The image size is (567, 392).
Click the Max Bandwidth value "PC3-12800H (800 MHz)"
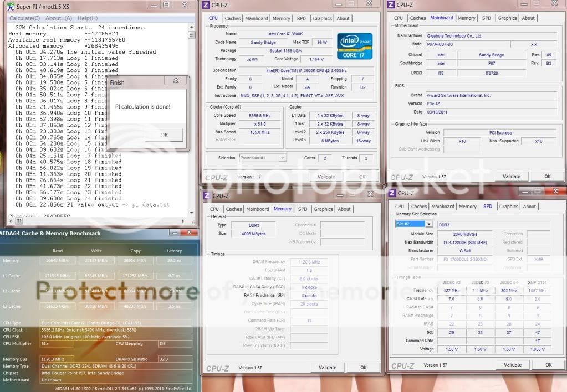click(465, 243)
